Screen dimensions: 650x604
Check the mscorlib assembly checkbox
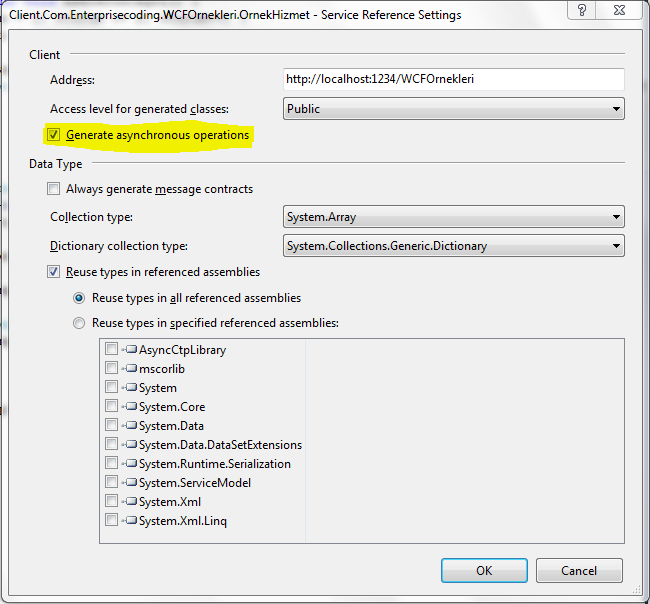coord(112,368)
